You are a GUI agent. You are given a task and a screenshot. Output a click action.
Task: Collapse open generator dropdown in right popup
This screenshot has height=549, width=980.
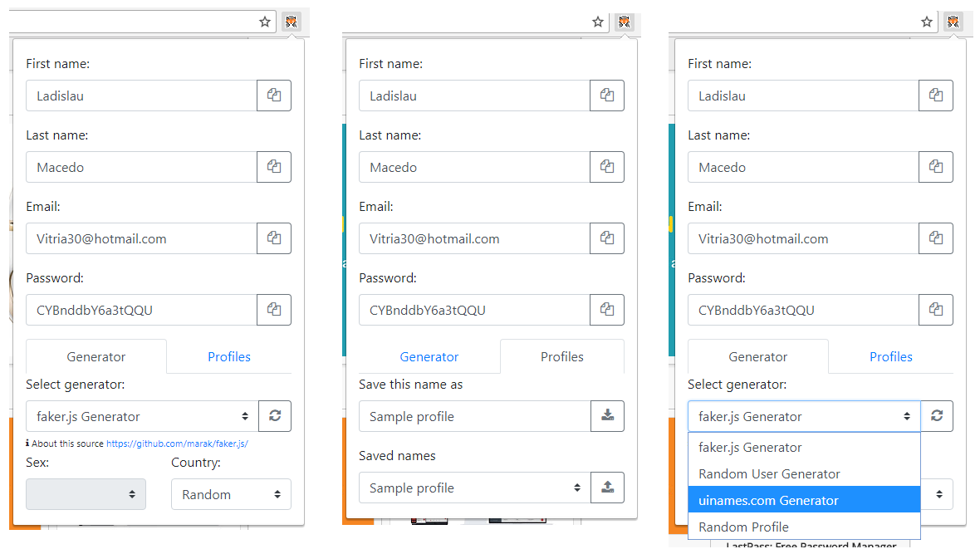805,416
